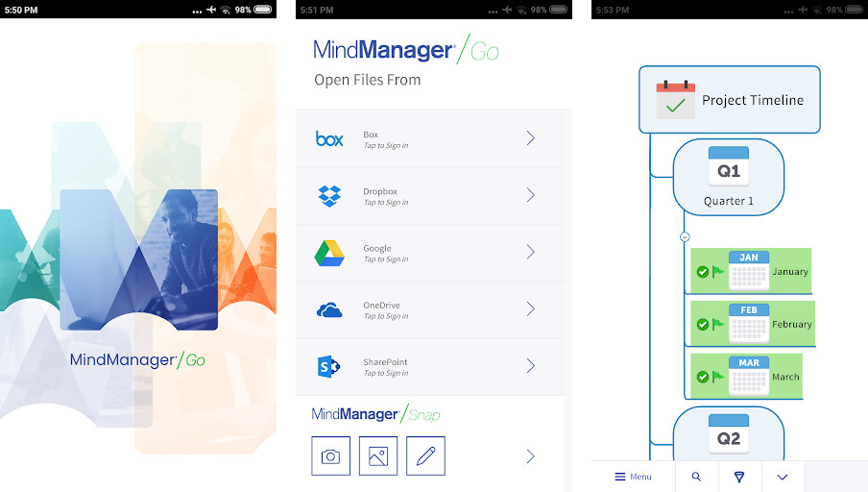868x492 pixels.
Task: Tap the filter funnel icon
Action: (x=739, y=477)
